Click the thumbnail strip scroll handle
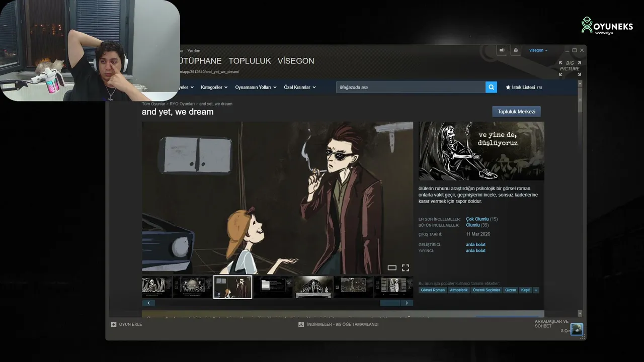The width and height of the screenshot is (644, 362). point(390,303)
